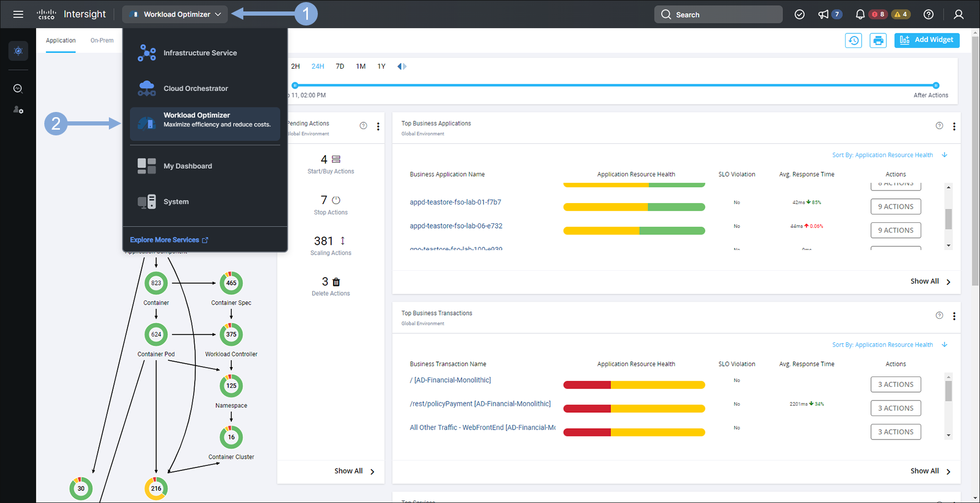Open Top Business Transactions kebab menu
980x503 pixels.
click(954, 316)
